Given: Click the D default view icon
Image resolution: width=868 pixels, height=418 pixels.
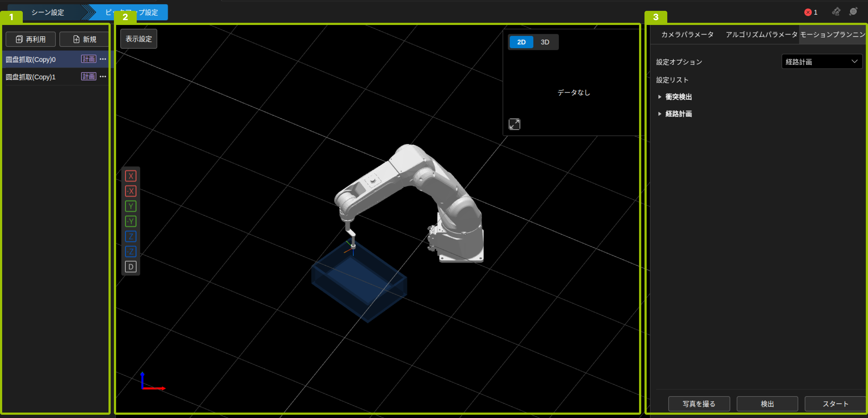Looking at the screenshot, I should (131, 267).
